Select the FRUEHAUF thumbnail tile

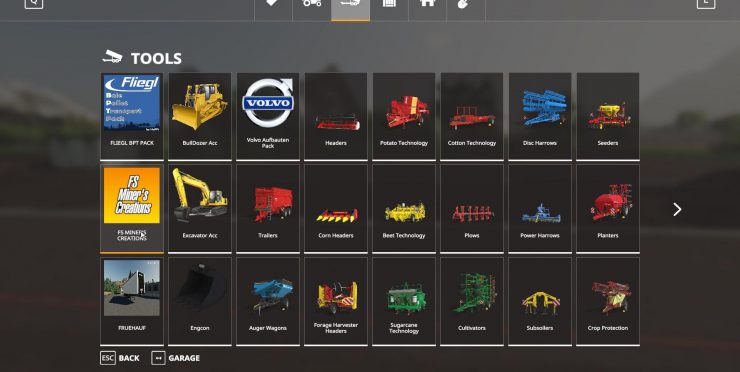(x=132, y=301)
